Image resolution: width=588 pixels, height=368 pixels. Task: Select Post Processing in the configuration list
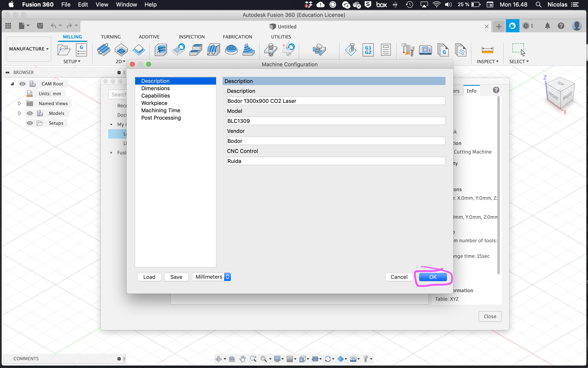pos(175,118)
